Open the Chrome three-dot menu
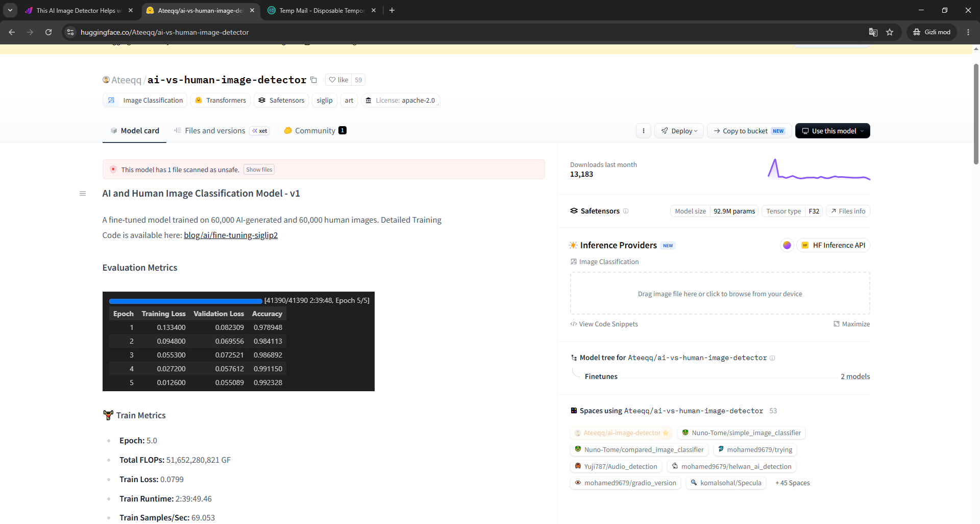The width and height of the screenshot is (980, 524). click(x=968, y=32)
